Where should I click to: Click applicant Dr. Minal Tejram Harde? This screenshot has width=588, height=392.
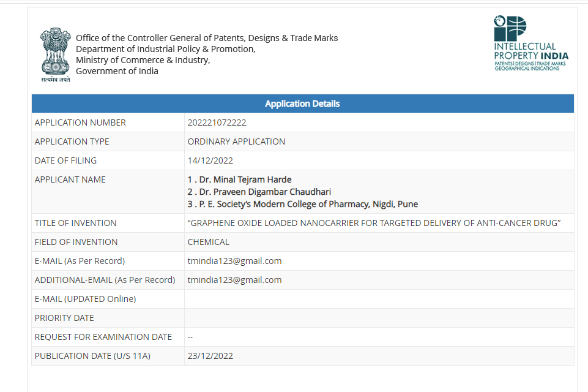pos(240,179)
